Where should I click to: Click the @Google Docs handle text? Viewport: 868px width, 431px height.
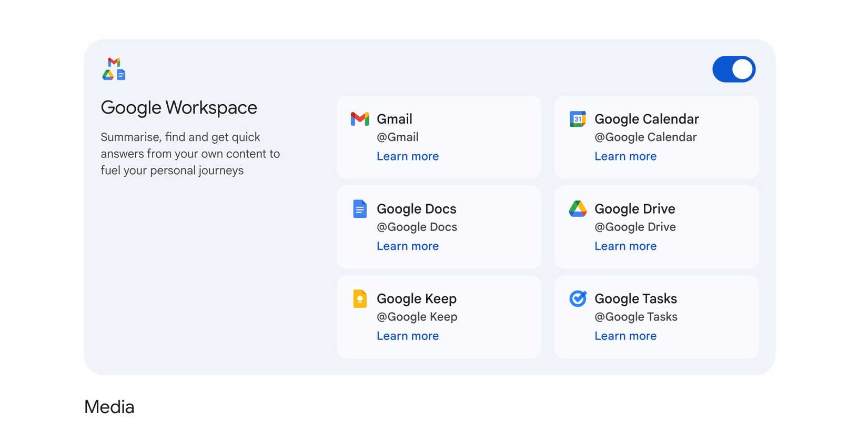click(417, 227)
